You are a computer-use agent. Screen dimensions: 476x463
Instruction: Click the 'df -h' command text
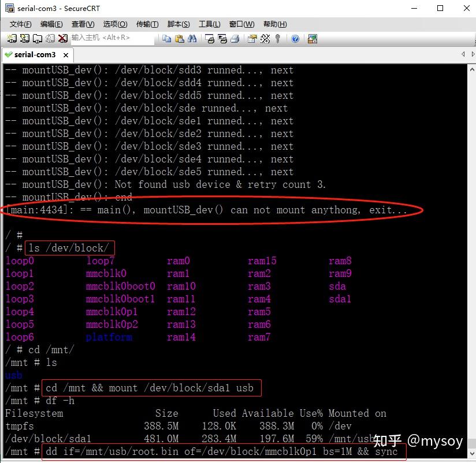[x=60, y=401]
